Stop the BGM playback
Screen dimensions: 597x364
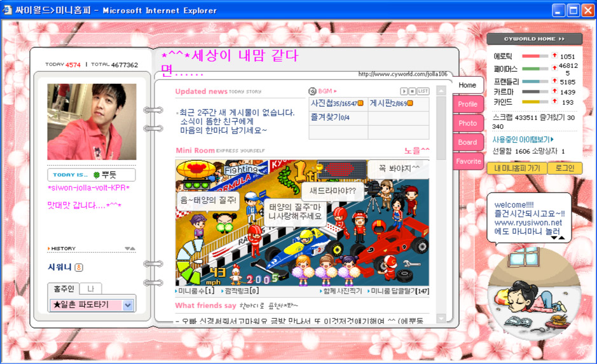[412, 91]
